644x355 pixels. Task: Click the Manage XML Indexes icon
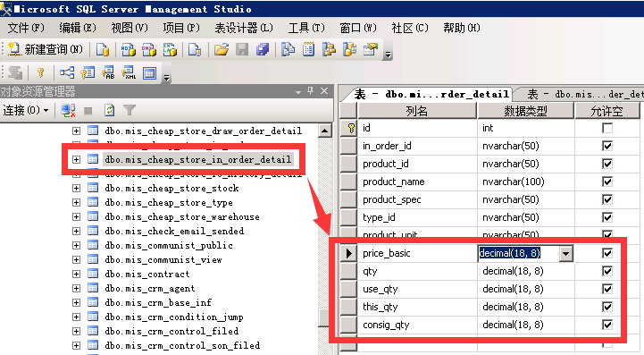point(129,73)
